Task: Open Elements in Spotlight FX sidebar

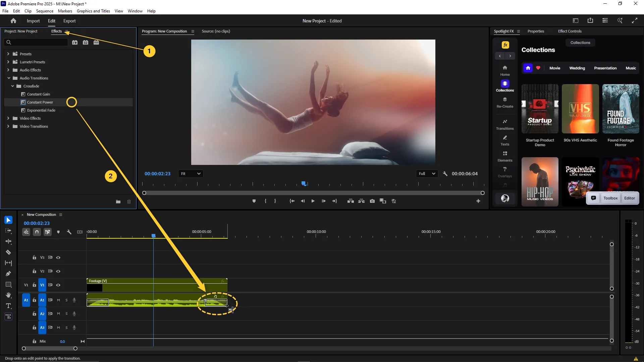Action: (505, 156)
